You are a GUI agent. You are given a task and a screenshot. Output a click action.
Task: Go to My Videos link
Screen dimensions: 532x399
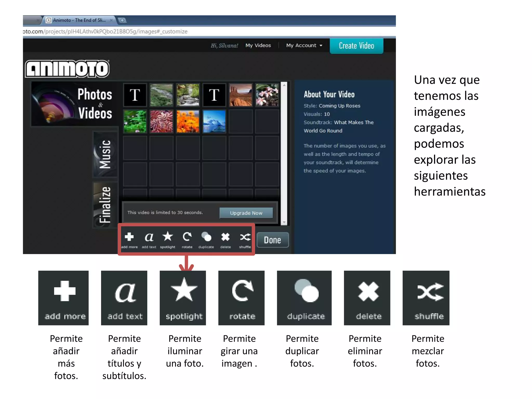(258, 45)
